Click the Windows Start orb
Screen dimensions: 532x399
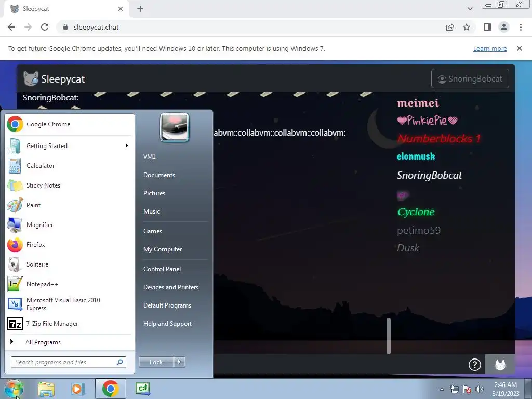14,389
